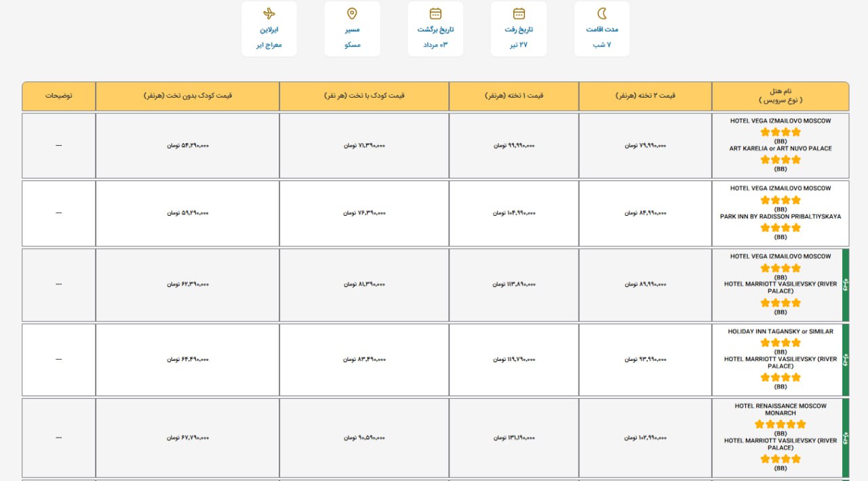The height and width of the screenshot is (481, 868).
Task: Click the HOTEL RENAISSANCE MOSCOW MONARCH hotel name
Action: pyautogui.click(x=781, y=409)
